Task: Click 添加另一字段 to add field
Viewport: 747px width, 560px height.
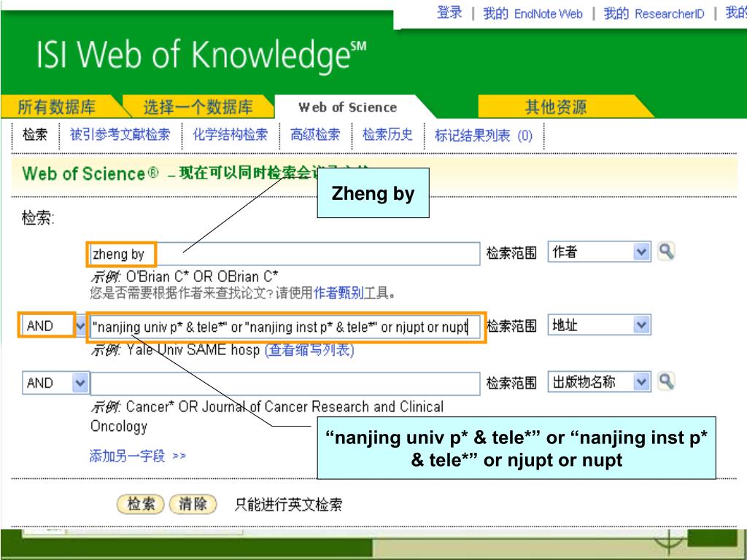Action: click(x=137, y=456)
